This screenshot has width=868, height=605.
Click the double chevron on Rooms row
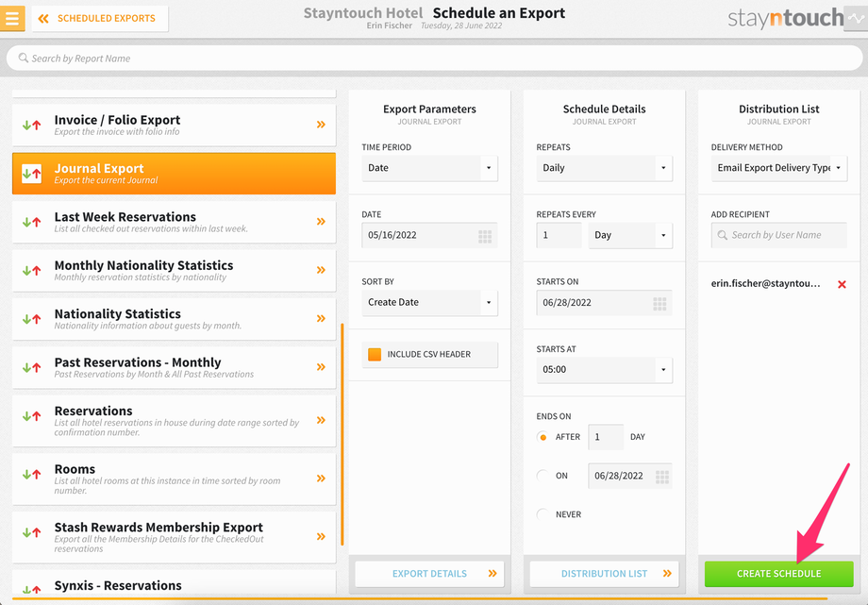coord(321,479)
